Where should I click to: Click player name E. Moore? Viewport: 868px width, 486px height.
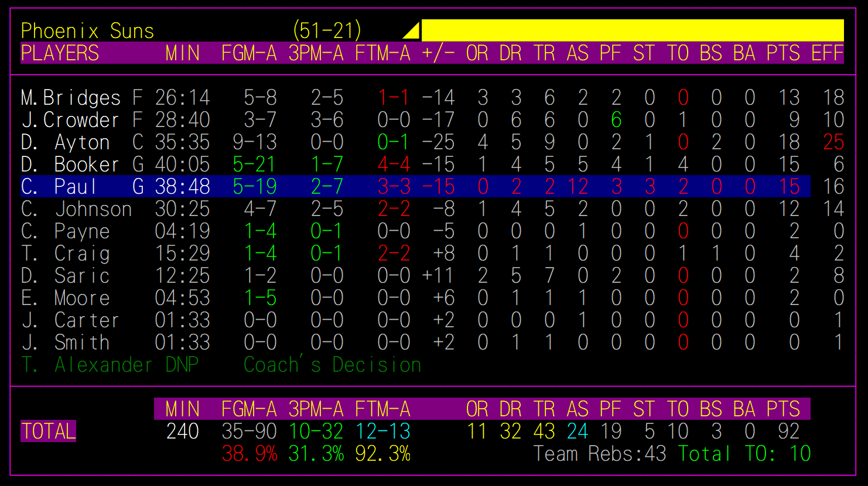(66, 298)
